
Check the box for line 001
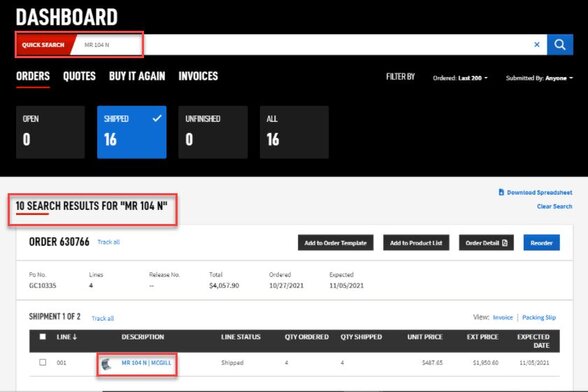[x=43, y=362]
